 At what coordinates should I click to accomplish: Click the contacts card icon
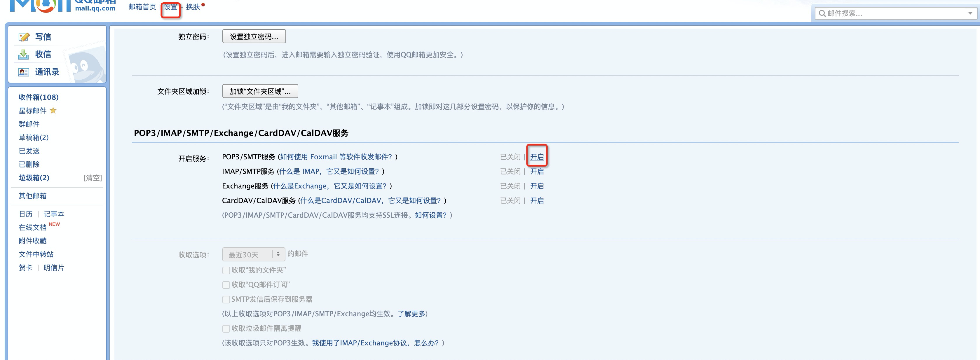point(24,72)
